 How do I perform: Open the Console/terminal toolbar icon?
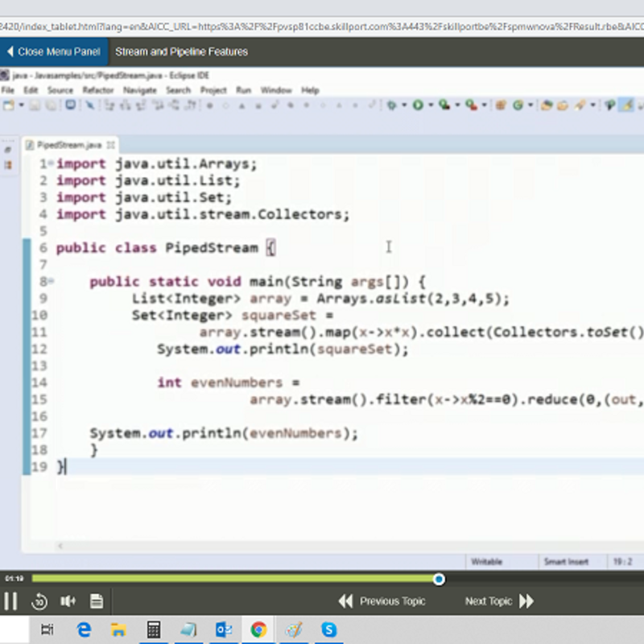(x=71, y=105)
